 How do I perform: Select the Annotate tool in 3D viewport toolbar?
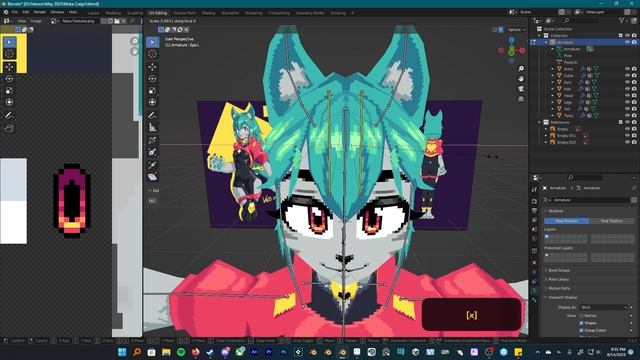[x=152, y=116]
